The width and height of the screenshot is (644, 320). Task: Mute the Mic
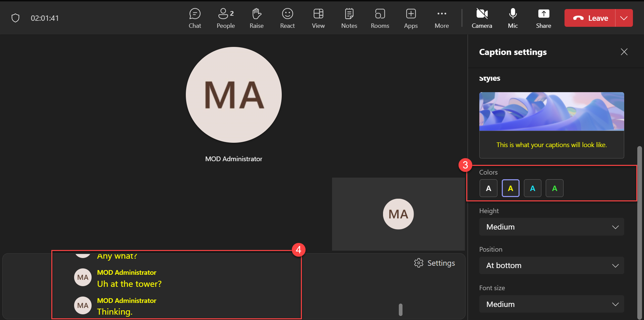click(513, 18)
